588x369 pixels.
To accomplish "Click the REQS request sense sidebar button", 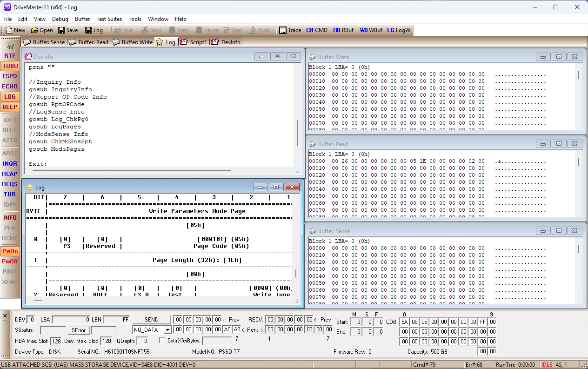I will pos(10,184).
